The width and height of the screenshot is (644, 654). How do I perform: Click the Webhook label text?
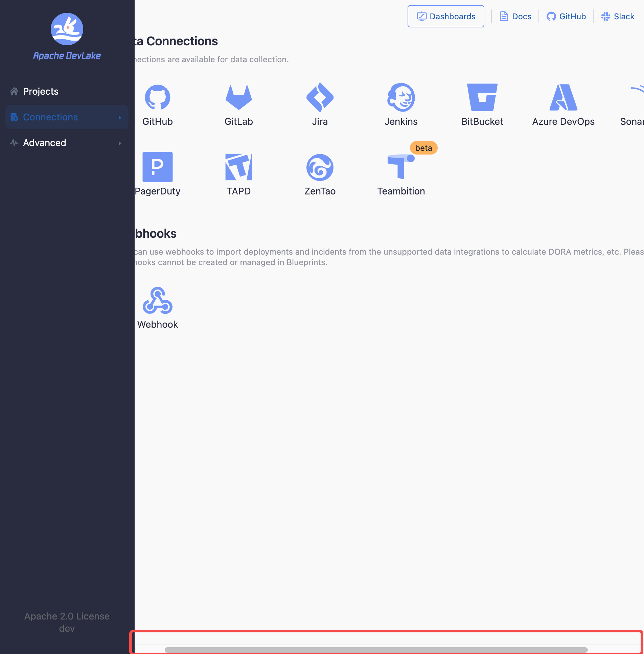click(157, 324)
